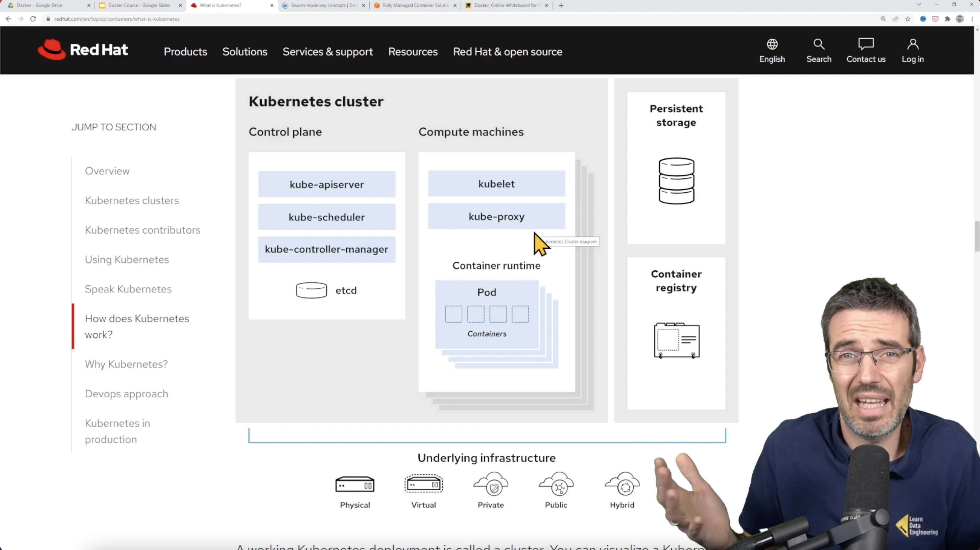Image resolution: width=980 pixels, height=550 pixels.
Task: Open Red Hat & open source menu
Action: (508, 51)
